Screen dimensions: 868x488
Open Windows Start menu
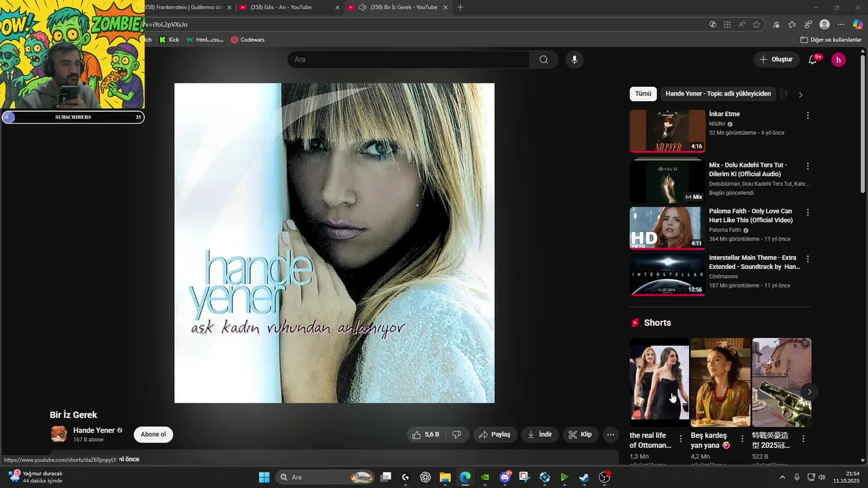(264, 477)
